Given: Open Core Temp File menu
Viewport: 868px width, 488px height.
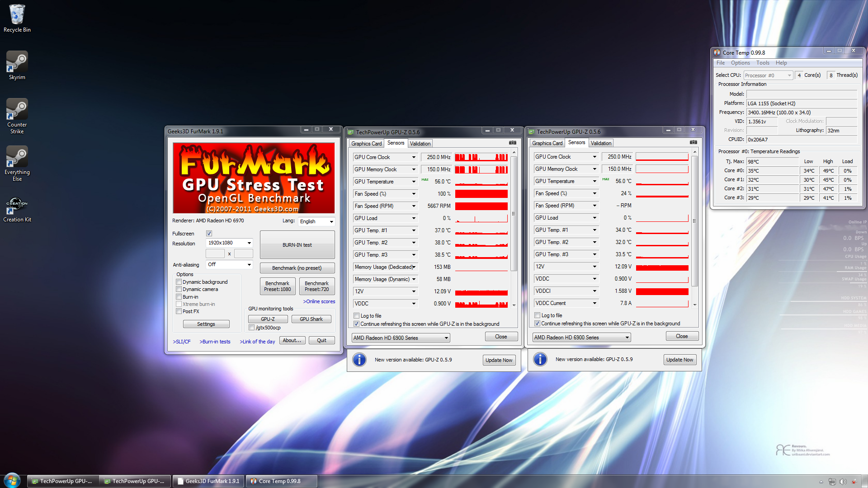Looking at the screenshot, I should [x=721, y=63].
